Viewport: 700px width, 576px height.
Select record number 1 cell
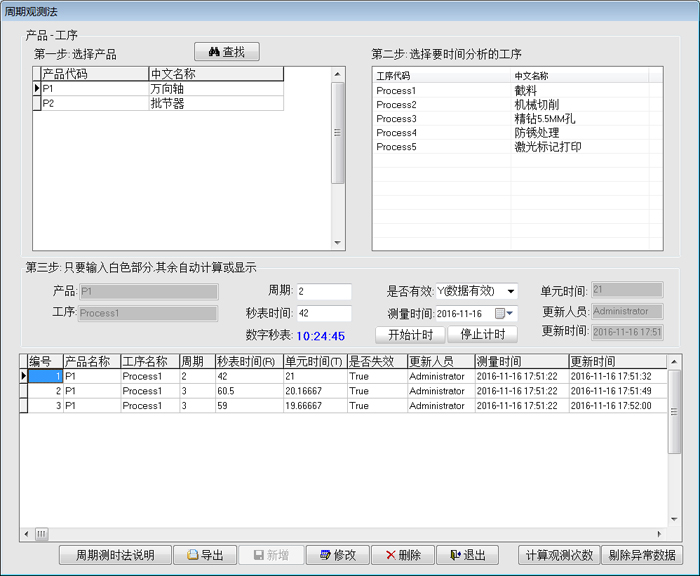click(45, 376)
